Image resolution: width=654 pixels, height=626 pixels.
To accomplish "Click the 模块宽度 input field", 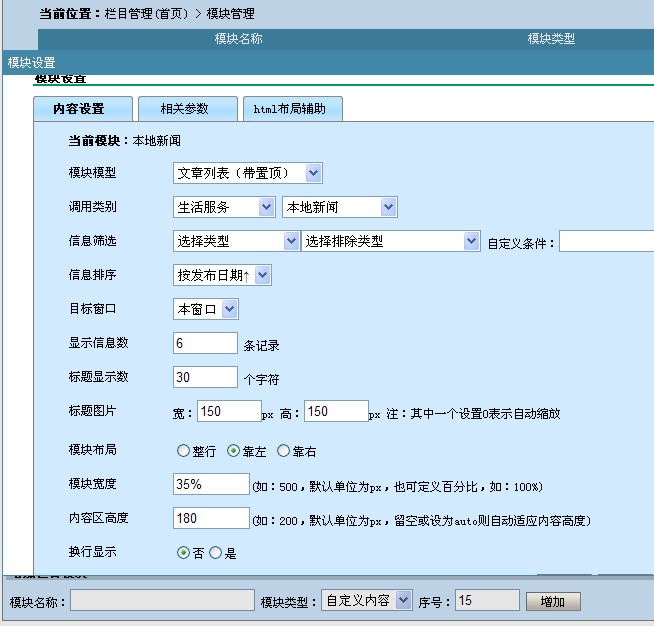I will coord(210,484).
